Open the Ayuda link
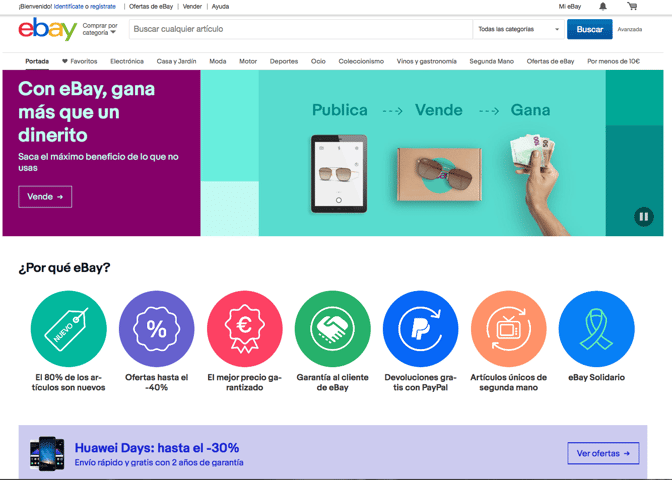 [x=220, y=6]
